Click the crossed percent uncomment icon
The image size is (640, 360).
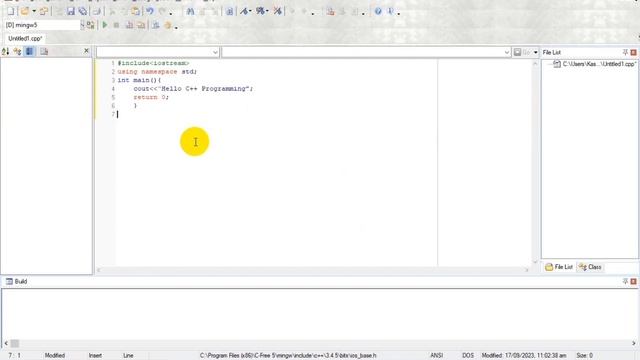click(278, 11)
